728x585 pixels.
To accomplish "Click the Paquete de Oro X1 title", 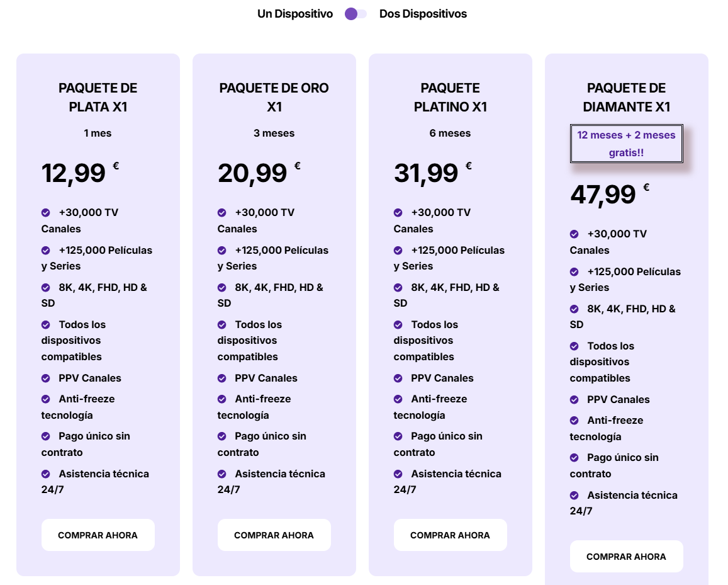I will coord(274,98).
